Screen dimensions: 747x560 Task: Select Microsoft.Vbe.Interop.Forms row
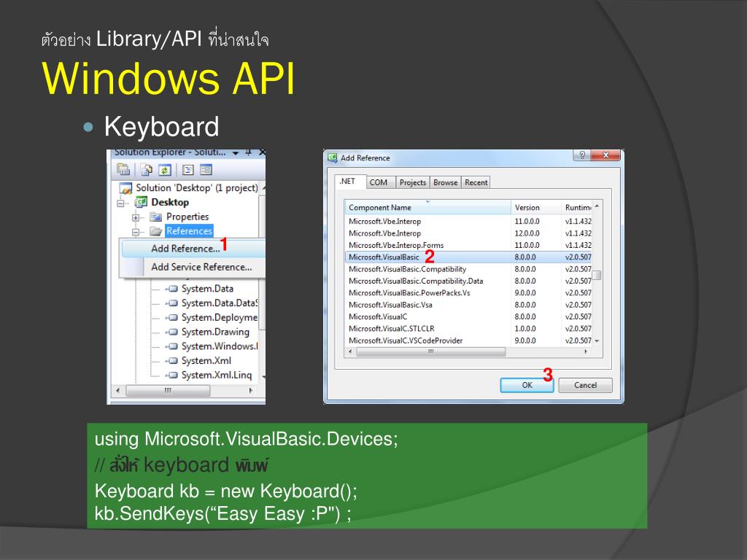pyautogui.click(x=468, y=245)
